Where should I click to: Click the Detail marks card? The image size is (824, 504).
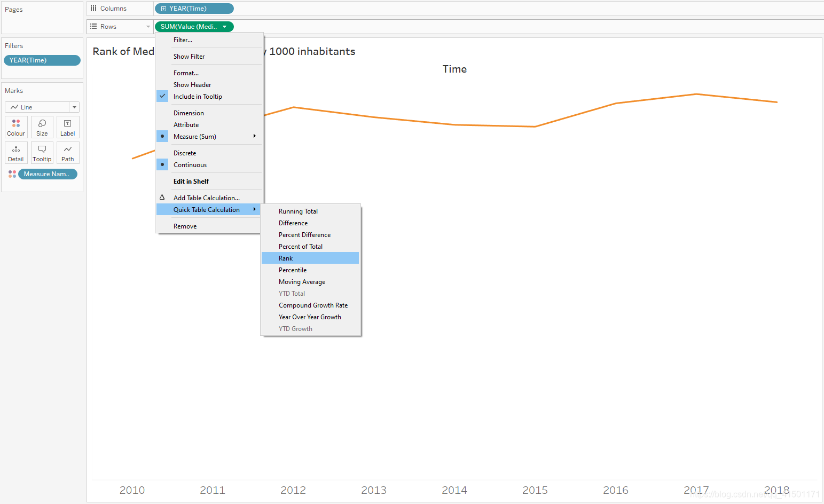[x=16, y=153]
